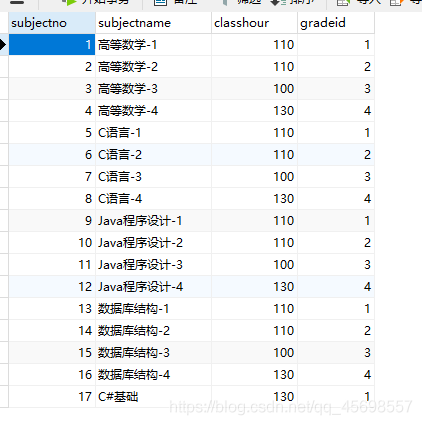Click gradeid 4 in the Java程序设计-4 row

tap(336, 287)
